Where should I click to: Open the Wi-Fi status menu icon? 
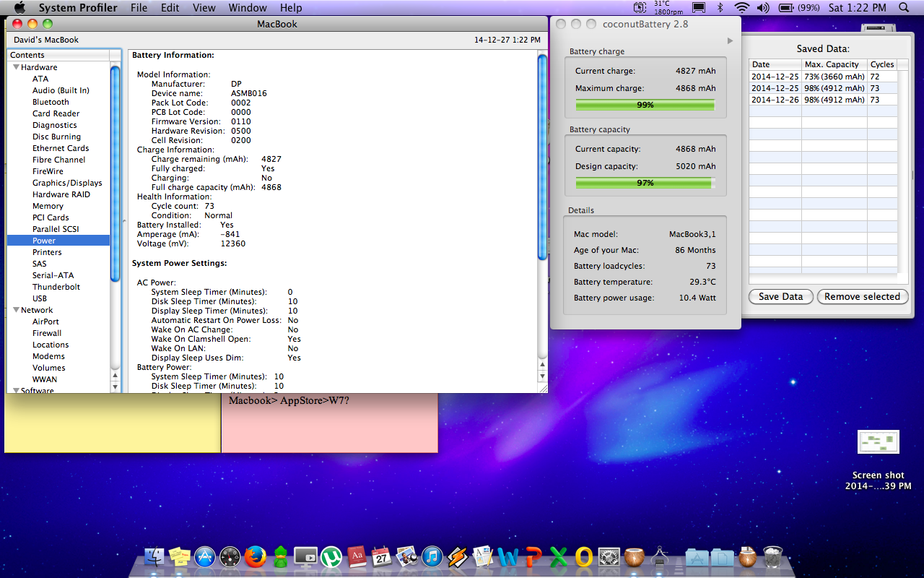(741, 8)
